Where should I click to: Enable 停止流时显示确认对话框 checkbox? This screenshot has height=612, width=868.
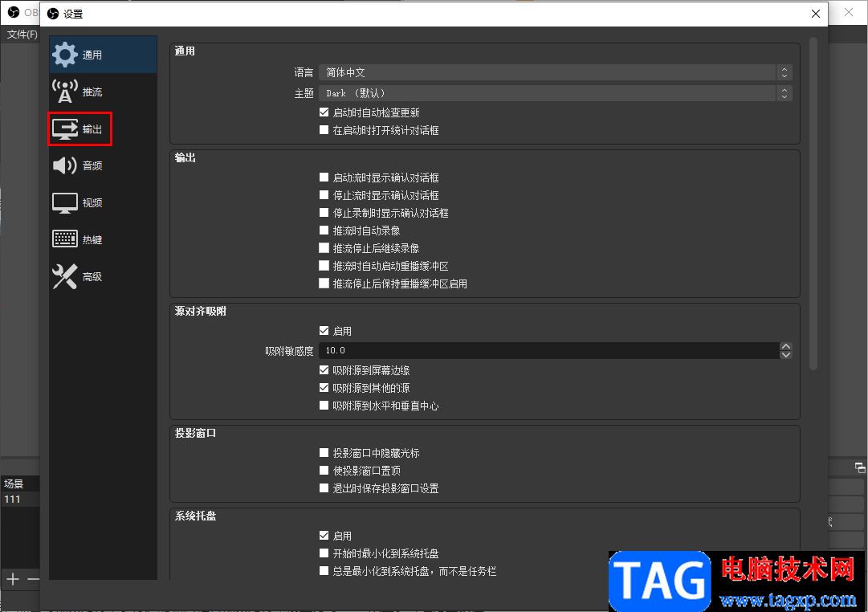[x=324, y=195]
